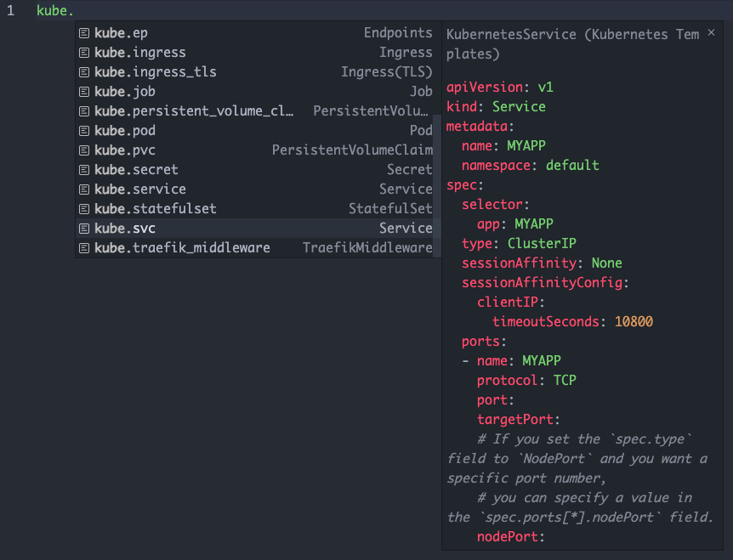
Task: Click line number 1 in the gutter
Action: click(x=9, y=11)
